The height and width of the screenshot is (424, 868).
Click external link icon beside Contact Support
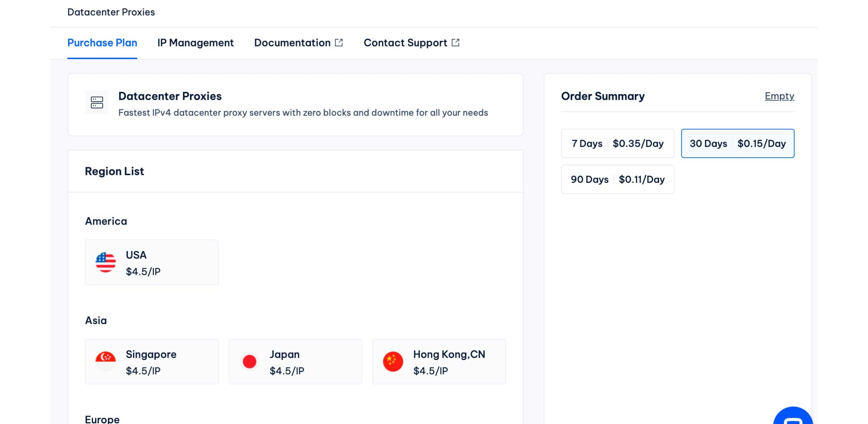(x=455, y=43)
